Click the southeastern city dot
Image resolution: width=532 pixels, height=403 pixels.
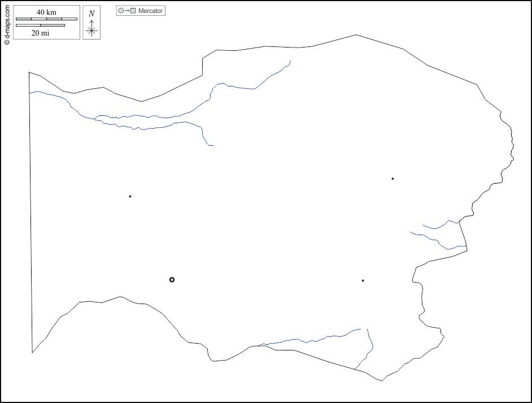pyautogui.click(x=363, y=281)
